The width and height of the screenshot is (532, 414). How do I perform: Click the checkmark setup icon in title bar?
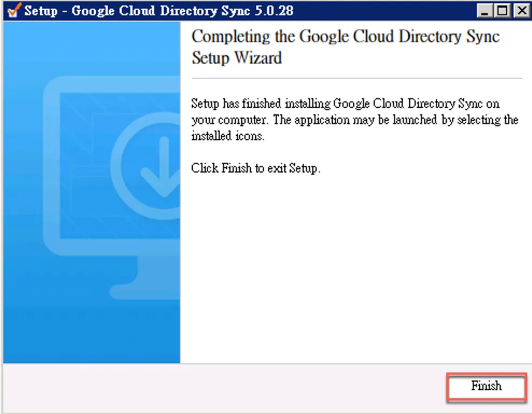pyautogui.click(x=14, y=10)
